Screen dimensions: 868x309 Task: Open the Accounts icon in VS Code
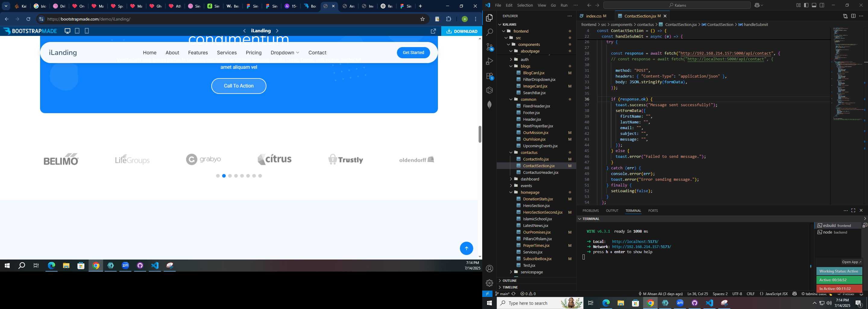489,269
